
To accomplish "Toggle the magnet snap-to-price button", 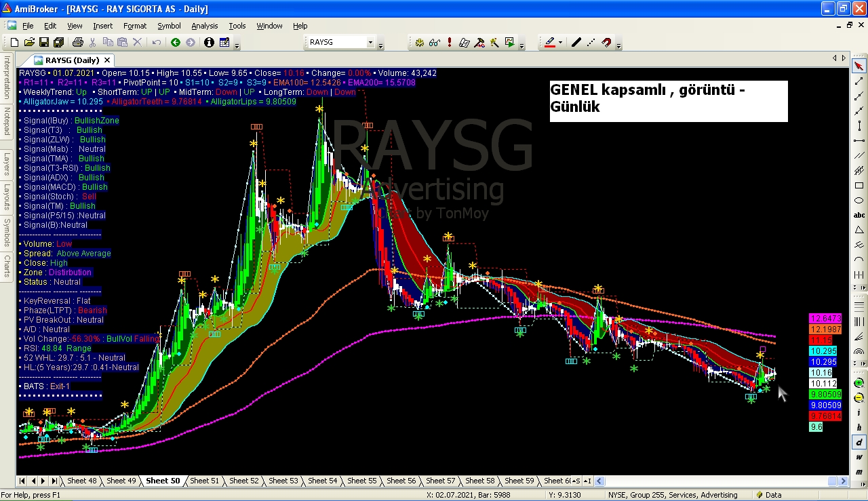I will pyautogui.click(x=606, y=42).
